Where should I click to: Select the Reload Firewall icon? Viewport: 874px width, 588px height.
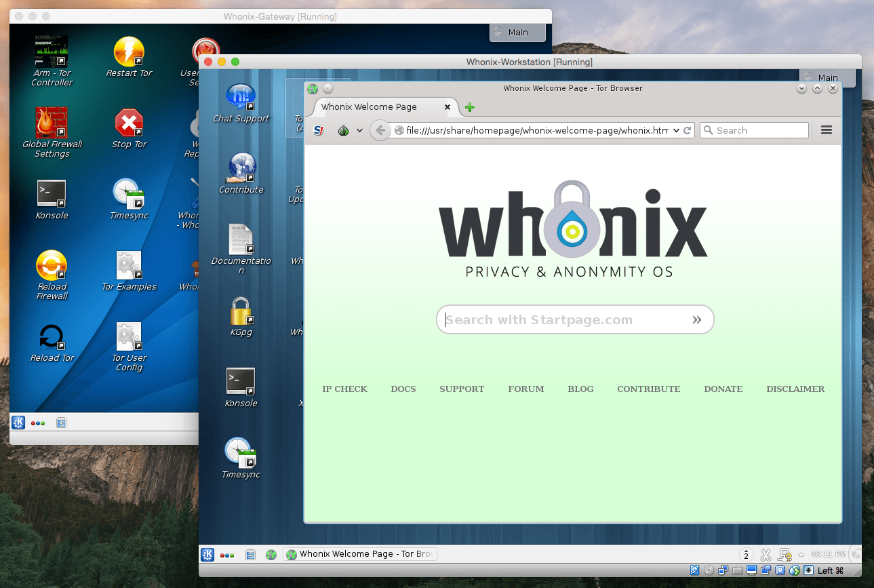(x=51, y=266)
